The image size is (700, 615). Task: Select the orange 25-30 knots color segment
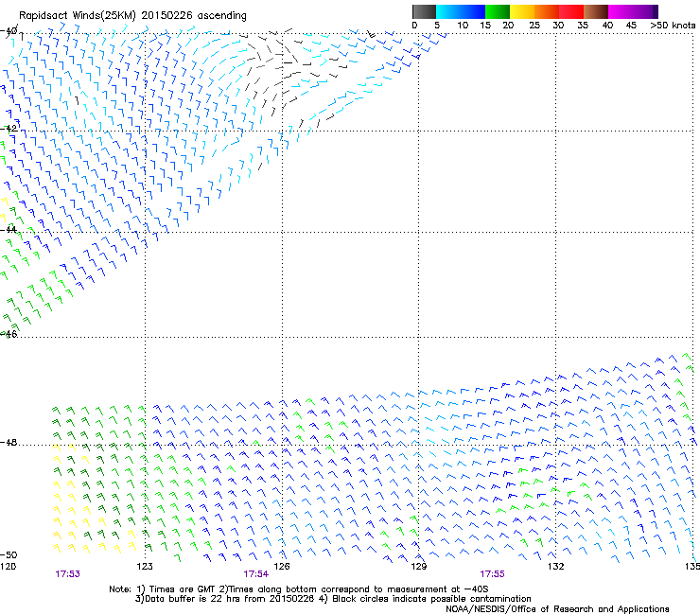pyautogui.click(x=547, y=11)
